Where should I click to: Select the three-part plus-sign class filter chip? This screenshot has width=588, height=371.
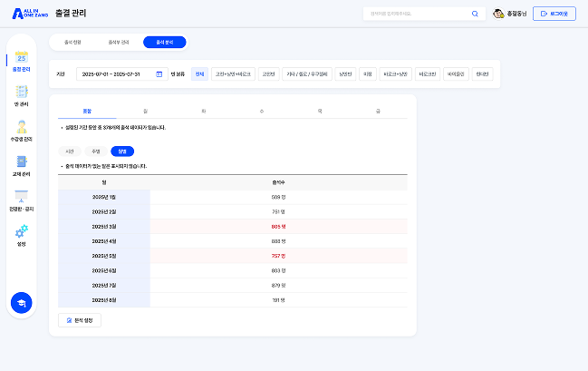(233, 74)
